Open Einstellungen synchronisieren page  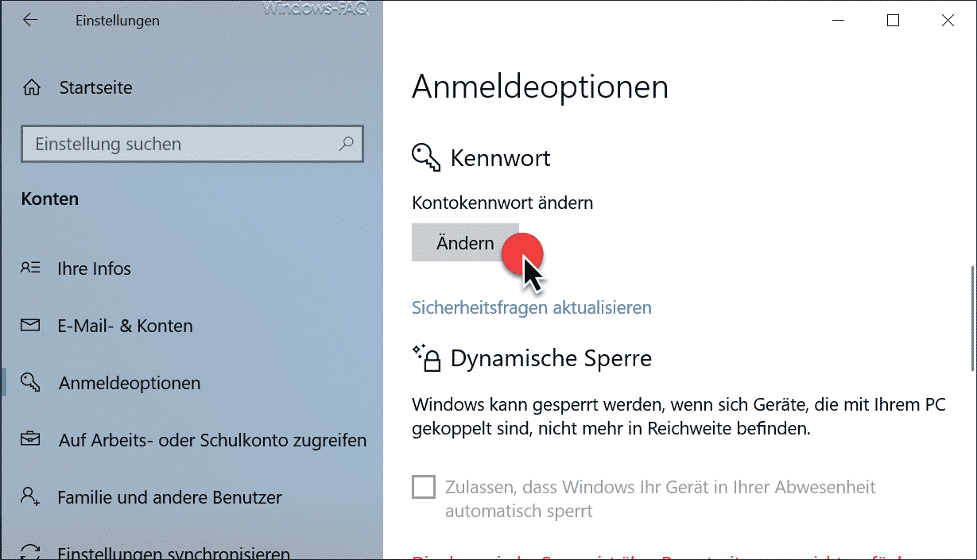(x=173, y=553)
